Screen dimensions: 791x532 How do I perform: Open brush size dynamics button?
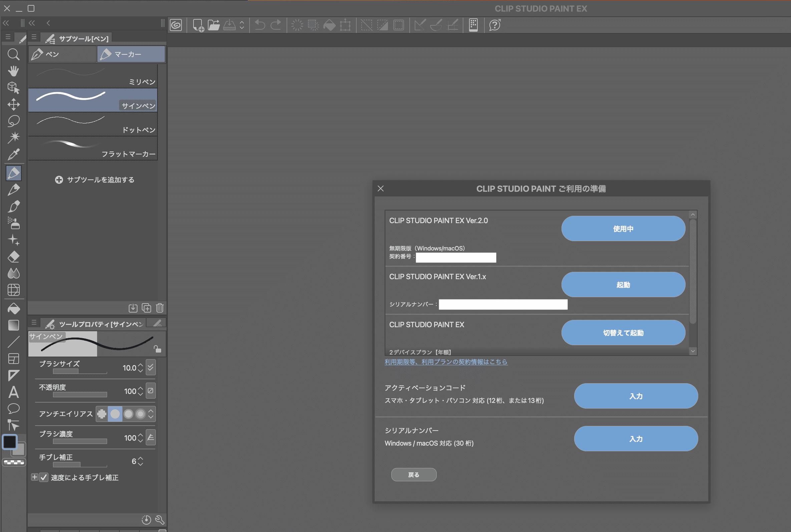[x=151, y=368]
